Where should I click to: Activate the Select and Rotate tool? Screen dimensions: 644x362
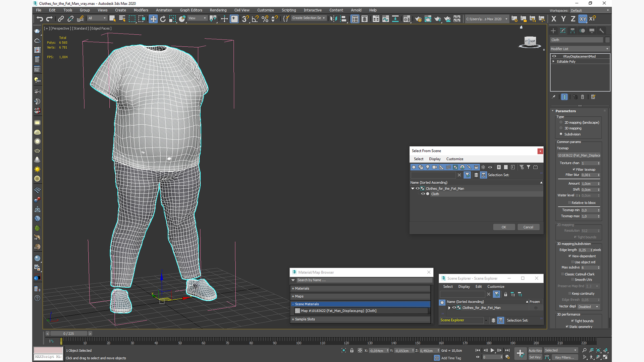pos(163,19)
